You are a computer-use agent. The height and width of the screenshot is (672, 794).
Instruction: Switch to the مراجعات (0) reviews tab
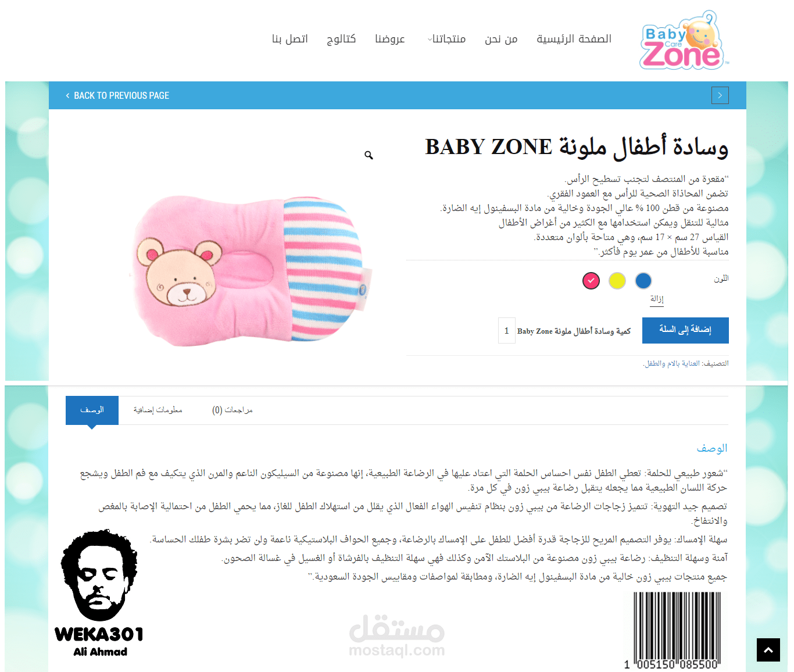coord(232,410)
